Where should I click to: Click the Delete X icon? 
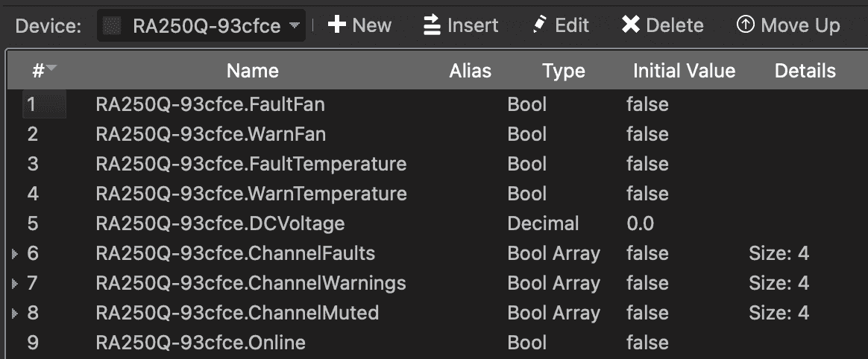point(631,25)
